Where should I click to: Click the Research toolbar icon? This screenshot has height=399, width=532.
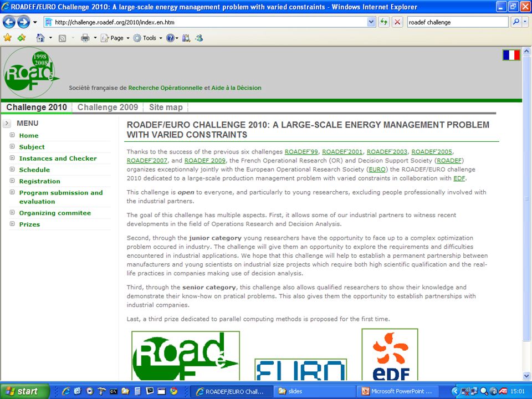pos(186,38)
